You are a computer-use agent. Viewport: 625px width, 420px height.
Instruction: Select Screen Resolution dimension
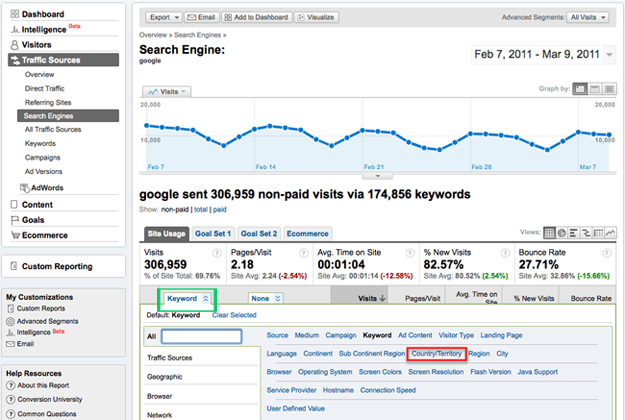tap(436, 372)
